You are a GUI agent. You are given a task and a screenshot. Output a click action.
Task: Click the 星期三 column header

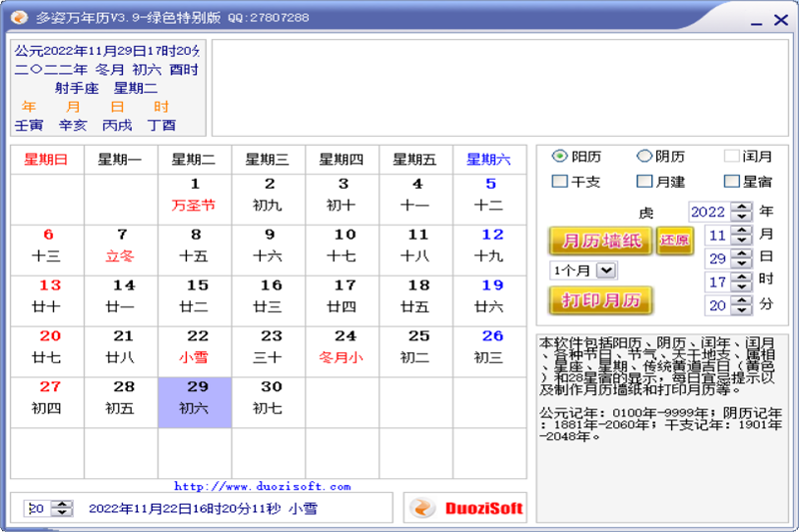pyautogui.click(x=269, y=160)
